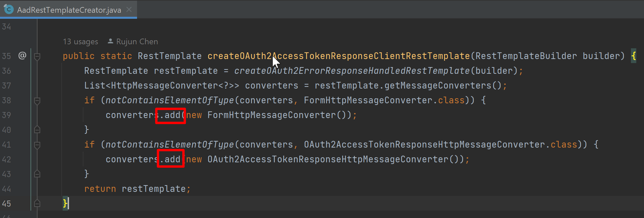The width and height of the screenshot is (644, 218).
Task: Collapse the if block fold at line 38
Action: click(x=37, y=100)
